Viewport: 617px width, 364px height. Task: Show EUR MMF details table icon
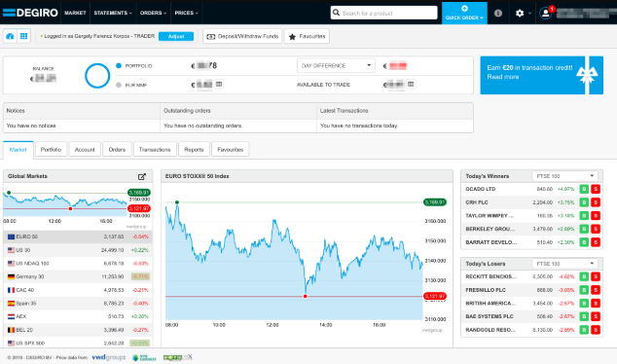tap(219, 85)
